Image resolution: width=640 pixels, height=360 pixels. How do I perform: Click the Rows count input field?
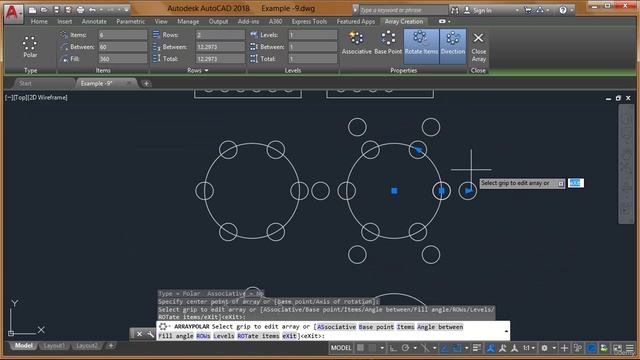point(220,35)
